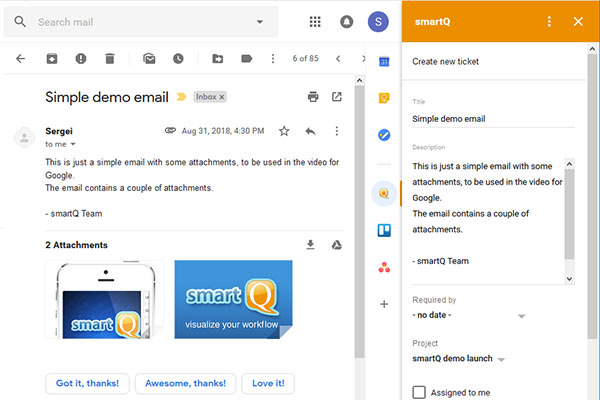This screenshot has width=600, height=400.
Task: Click the Search mail field
Action: pos(142,22)
